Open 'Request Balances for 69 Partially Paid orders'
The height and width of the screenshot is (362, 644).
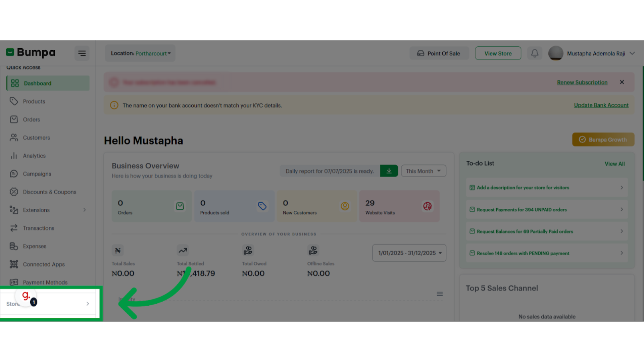coord(547,231)
